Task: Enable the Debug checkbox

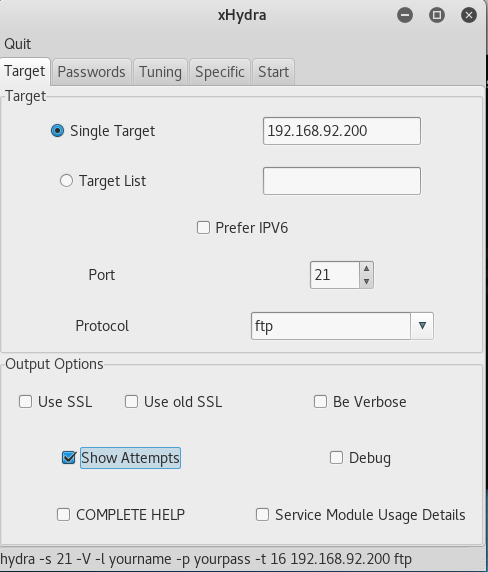Action: 336,457
